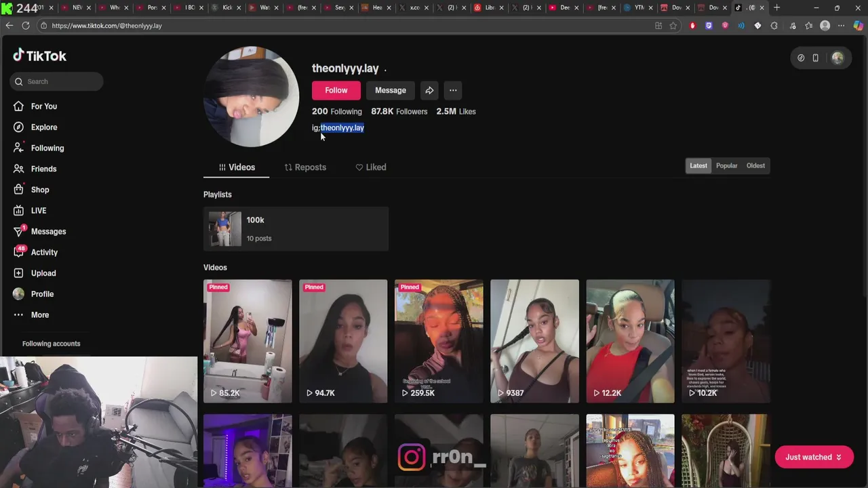Open Activity notifications icon
This screenshot has height=488, width=868.
19,252
